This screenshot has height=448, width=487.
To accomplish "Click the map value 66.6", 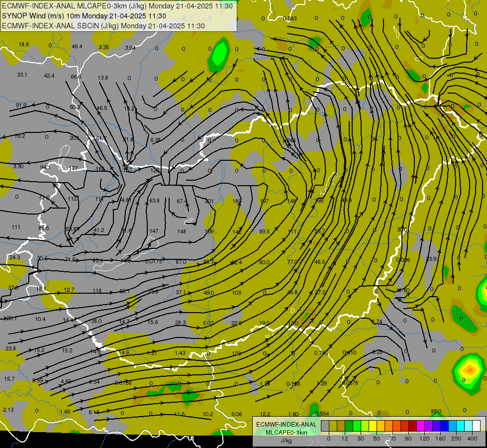I will pyautogui.click(x=76, y=77).
